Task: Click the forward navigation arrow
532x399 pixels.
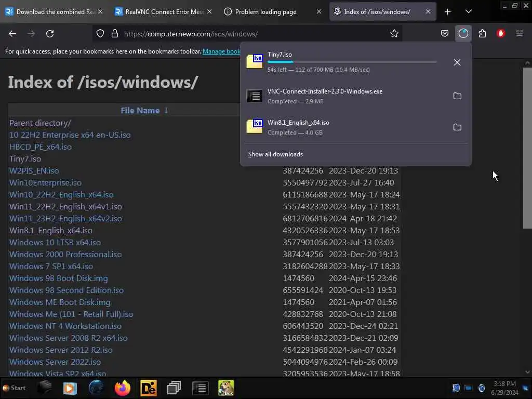Action: (31, 34)
